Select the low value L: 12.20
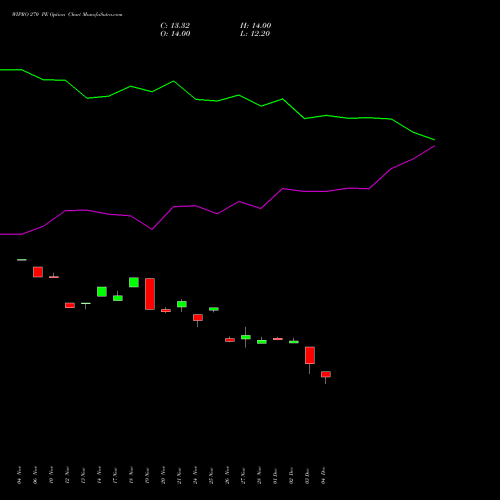This screenshot has width=500, height=500. point(255,34)
